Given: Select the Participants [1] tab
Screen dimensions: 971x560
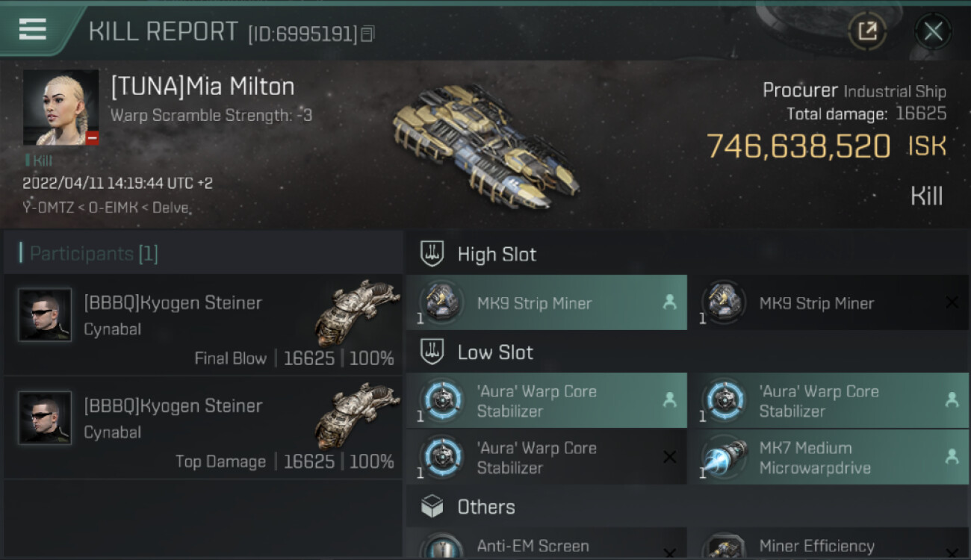Looking at the screenshot, I should tap(94, 253).
